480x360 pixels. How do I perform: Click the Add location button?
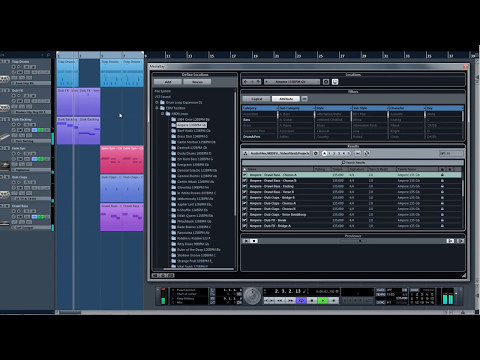click(168, 82)
